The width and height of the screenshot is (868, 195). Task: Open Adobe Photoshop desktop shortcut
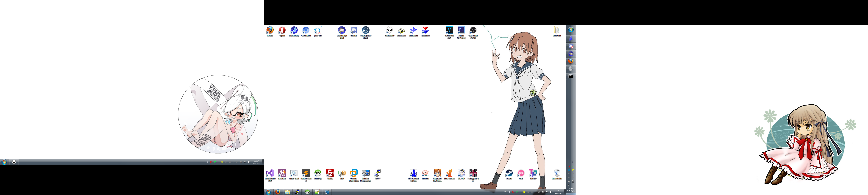pyautogui.click(x=461, y=33)
